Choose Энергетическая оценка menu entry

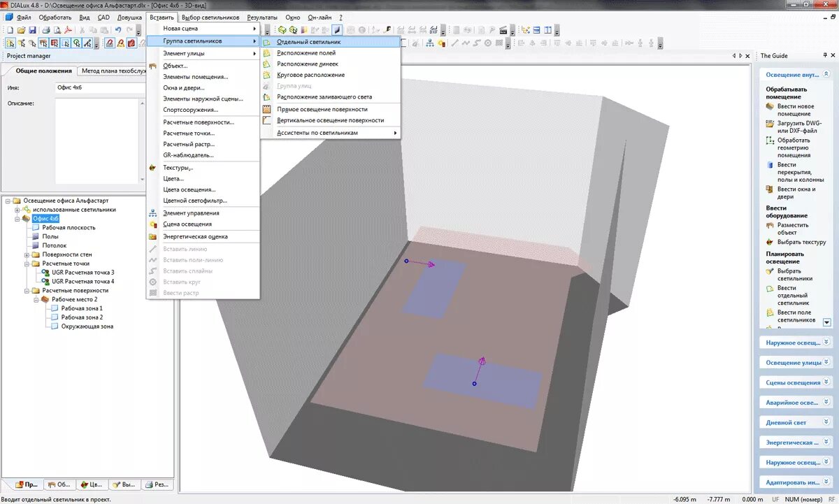[203, 236]
